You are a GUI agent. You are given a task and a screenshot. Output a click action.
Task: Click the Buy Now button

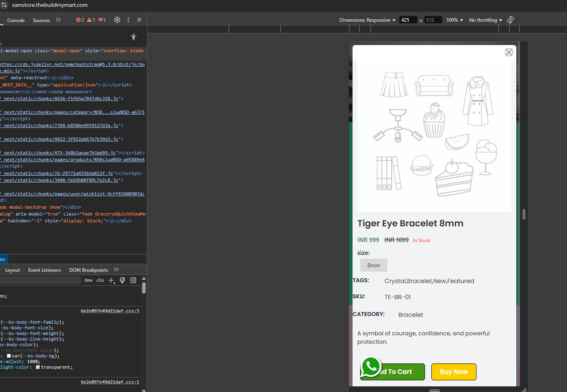tap(454, 372)
